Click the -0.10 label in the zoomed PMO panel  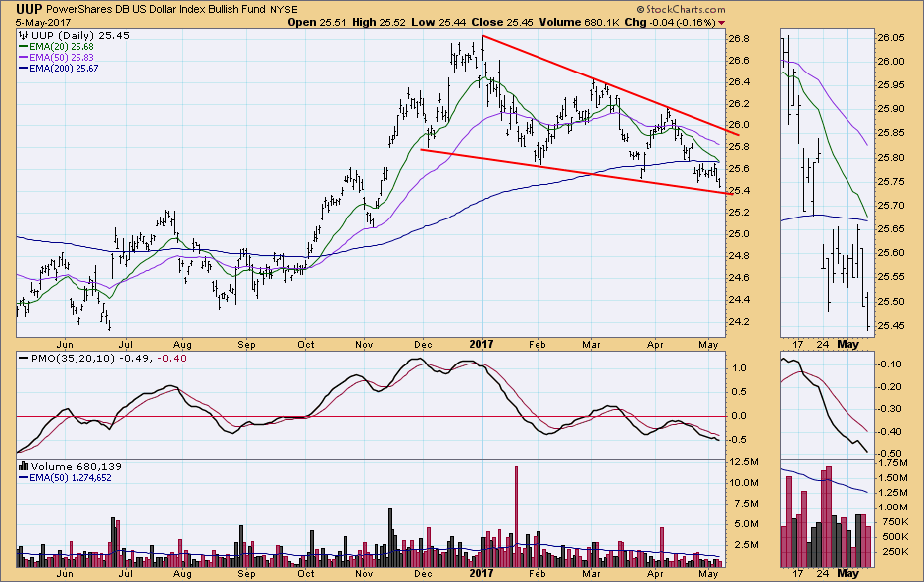[889, 364]
